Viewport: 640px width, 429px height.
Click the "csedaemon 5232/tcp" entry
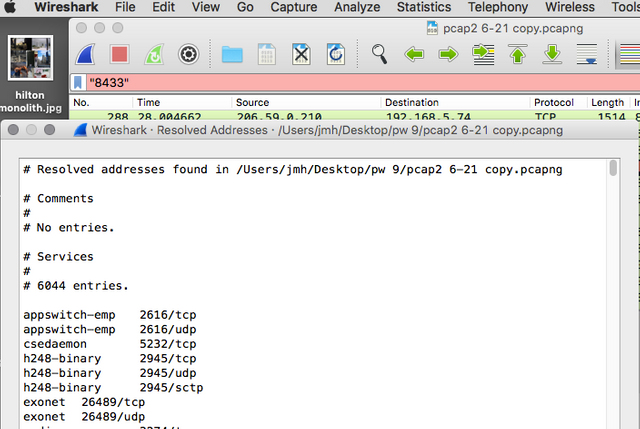click(110, 344)
